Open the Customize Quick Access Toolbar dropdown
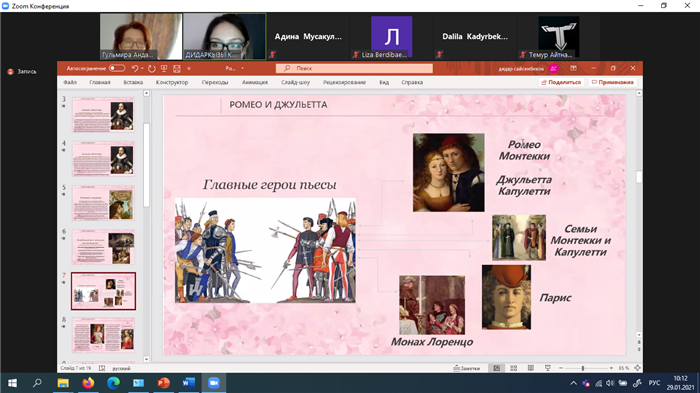 189,68
